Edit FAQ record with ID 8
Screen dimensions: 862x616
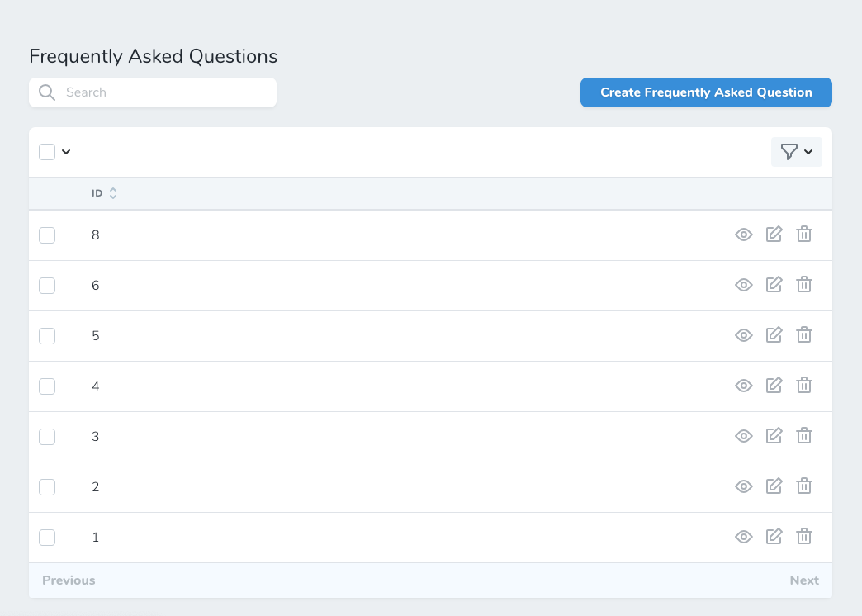click(774, 235)
